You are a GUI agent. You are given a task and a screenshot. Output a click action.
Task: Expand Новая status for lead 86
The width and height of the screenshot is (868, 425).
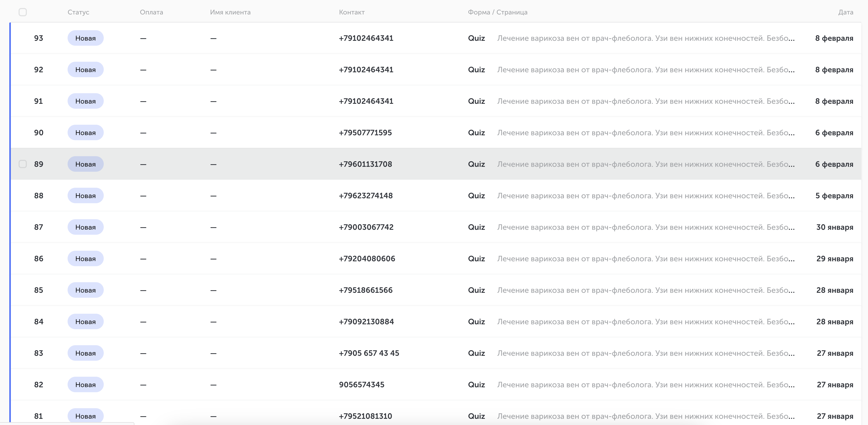pyautogui.click(x=85, y=258)
